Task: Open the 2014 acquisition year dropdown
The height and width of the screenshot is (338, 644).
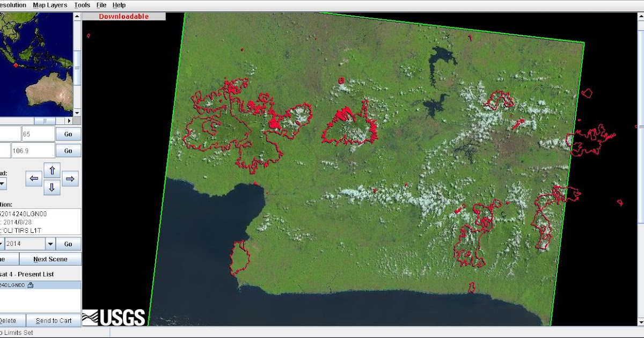Action: 51,244
